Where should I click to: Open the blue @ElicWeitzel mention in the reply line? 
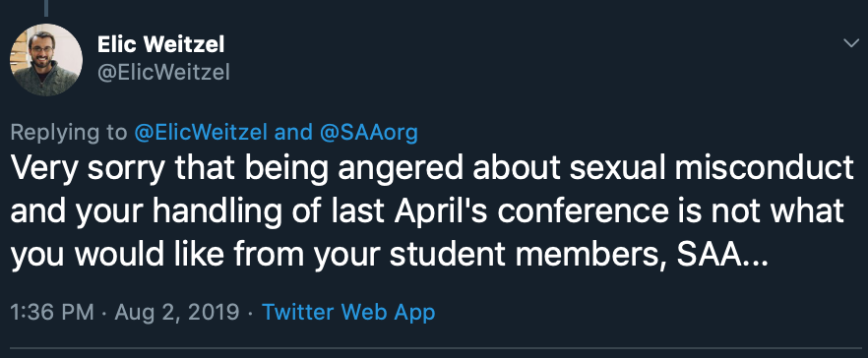point(202,133)
